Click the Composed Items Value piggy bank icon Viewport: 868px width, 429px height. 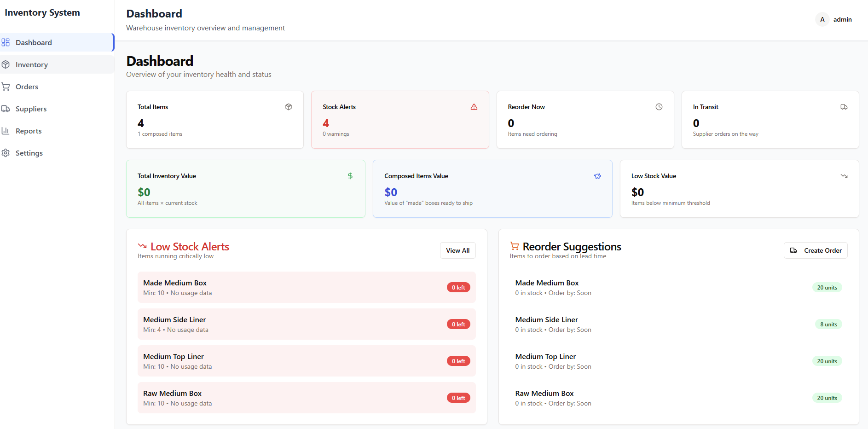click(597, 176)
